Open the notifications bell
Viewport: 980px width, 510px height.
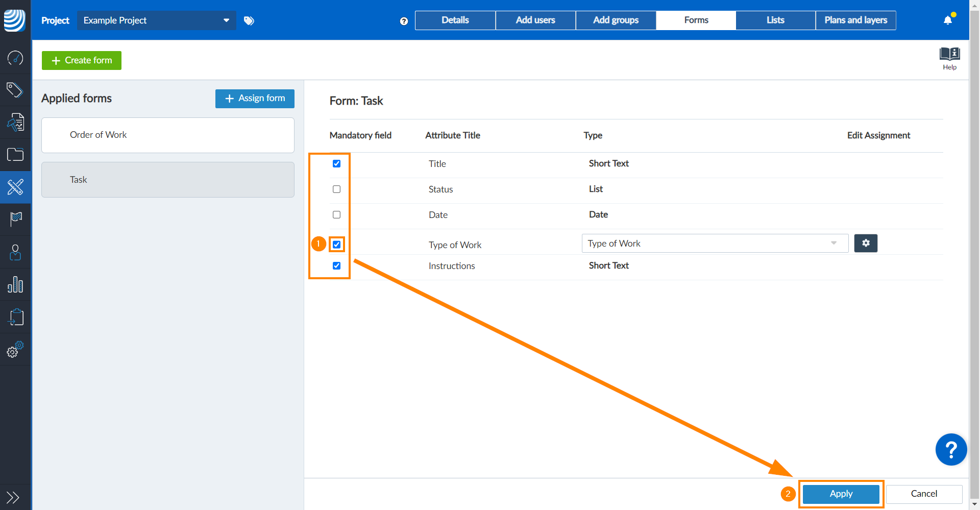click(948, 20)
